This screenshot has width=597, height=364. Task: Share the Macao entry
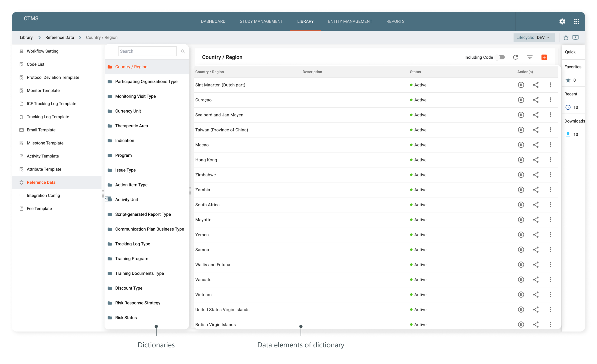tap(536, 145)
